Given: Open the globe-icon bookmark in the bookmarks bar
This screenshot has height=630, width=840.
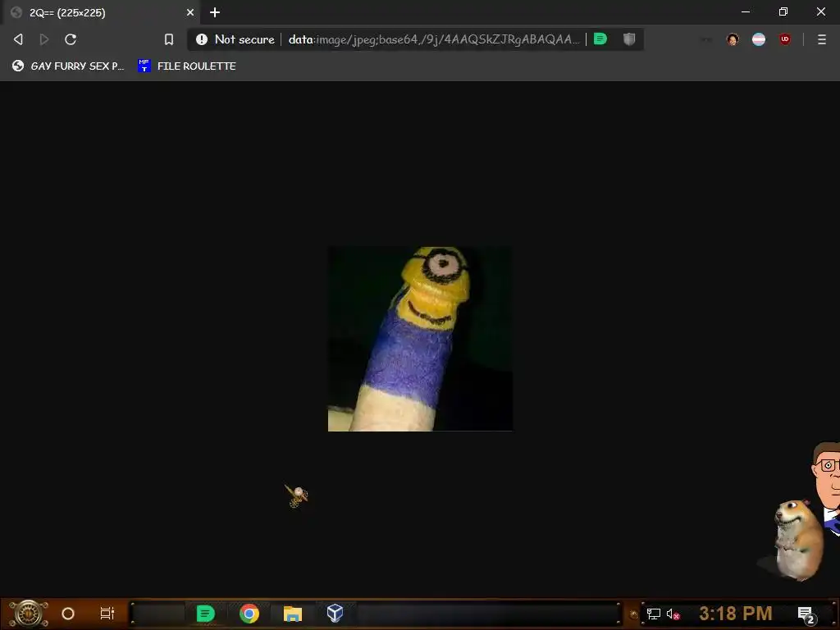Looking at the screenshot, I should coord(68,66).
